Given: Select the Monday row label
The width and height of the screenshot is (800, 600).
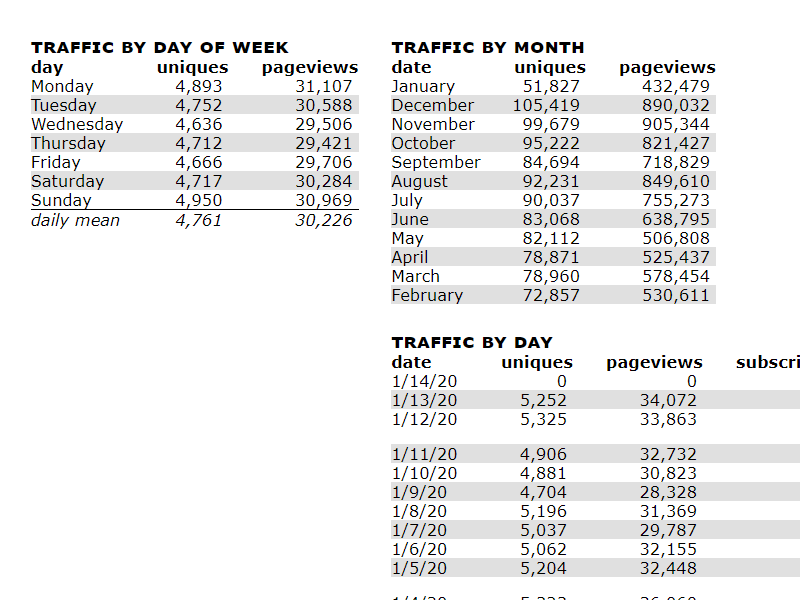Looking at the screenshot, I should pyautogui.click(x=62, y=86).
